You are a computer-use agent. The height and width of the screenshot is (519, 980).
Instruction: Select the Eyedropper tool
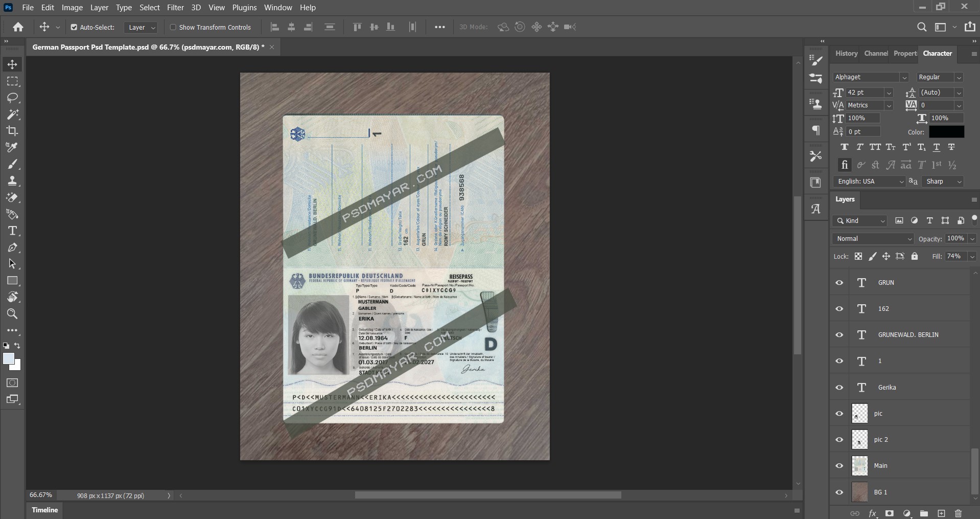pyautogui.click(x=12, y=147)
